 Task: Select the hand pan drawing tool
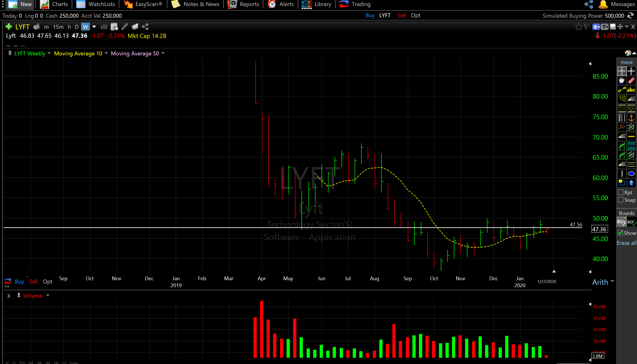622,81
